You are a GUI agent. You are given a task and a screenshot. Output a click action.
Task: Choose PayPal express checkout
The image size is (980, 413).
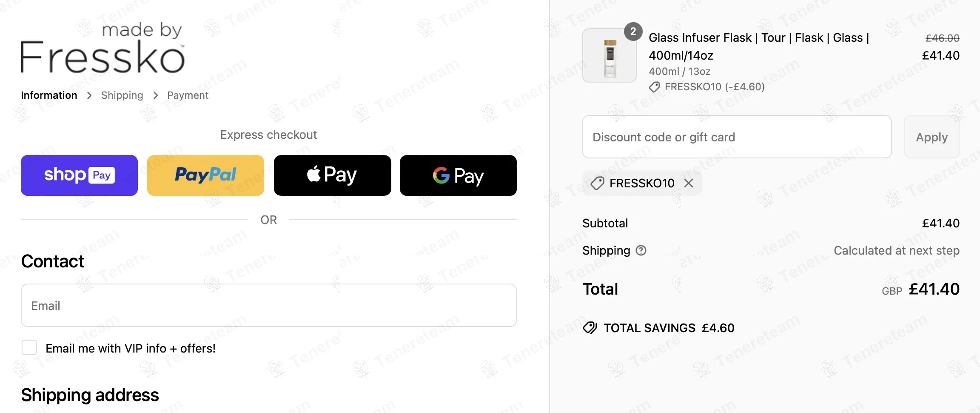pos(205,175)
